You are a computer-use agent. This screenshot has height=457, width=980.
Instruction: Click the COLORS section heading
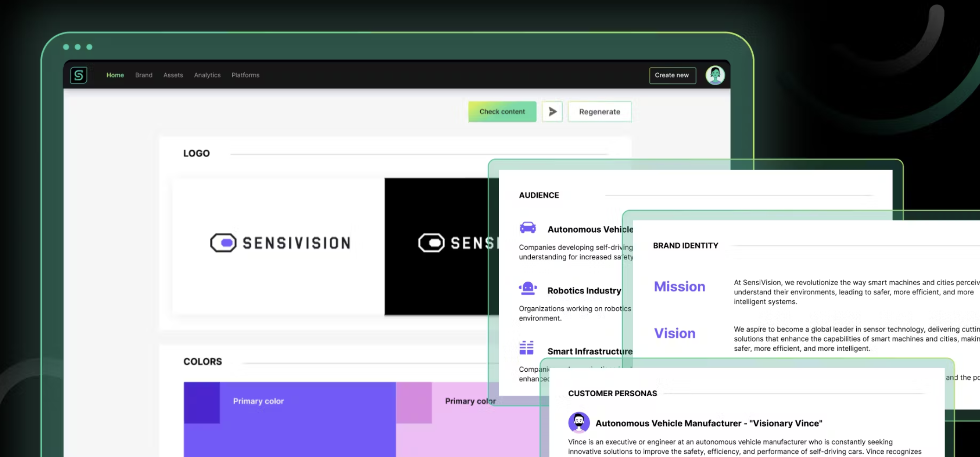[x=203, y=362]
